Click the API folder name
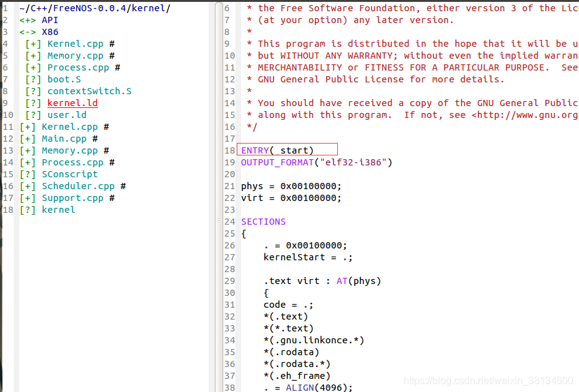The image size is (579, 392). [x=50, y=21]
